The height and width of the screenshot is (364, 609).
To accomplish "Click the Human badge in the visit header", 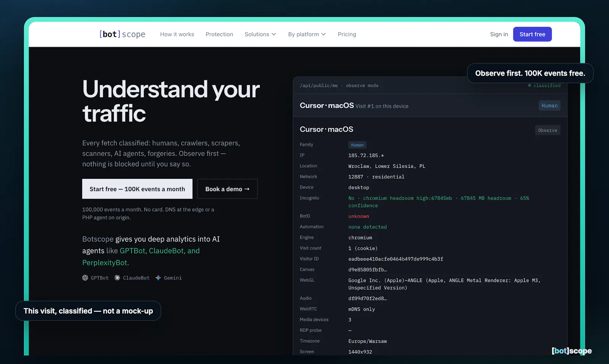I will pyautogui.click(x=549, y=106).
